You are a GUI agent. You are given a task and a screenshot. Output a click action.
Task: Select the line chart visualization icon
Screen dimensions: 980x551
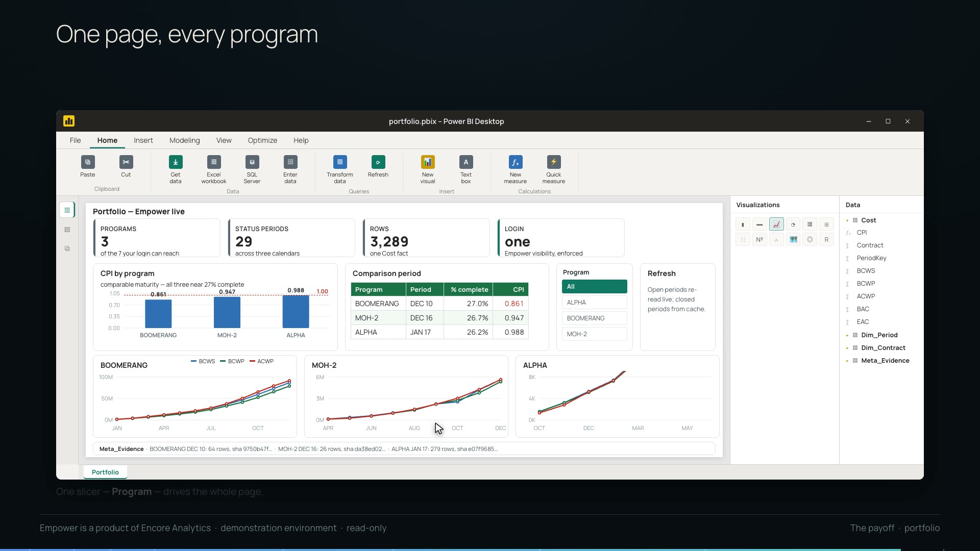point(776,224)
